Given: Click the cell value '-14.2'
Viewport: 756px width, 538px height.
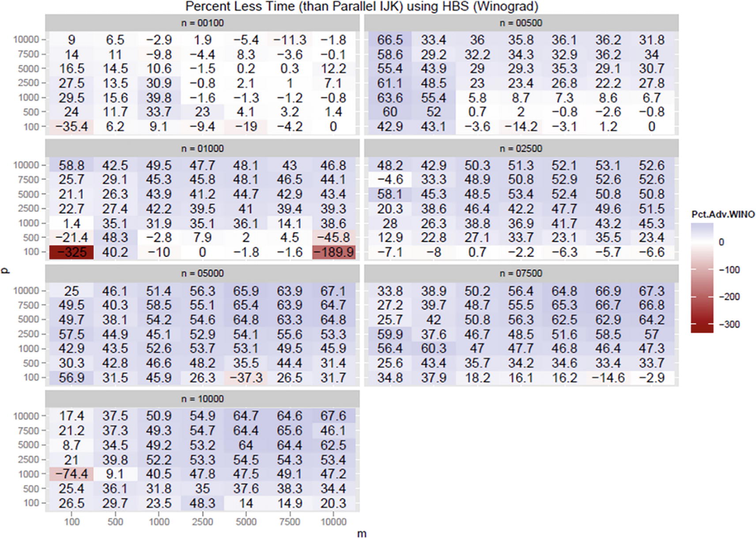Looking at the screenshot, I should tap(521, 127).
